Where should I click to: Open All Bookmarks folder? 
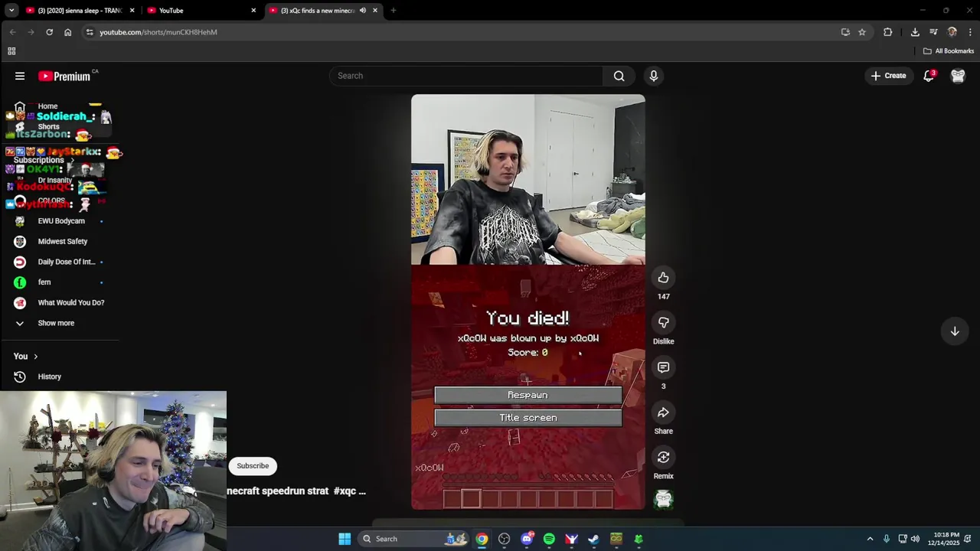tap(949, 51)
